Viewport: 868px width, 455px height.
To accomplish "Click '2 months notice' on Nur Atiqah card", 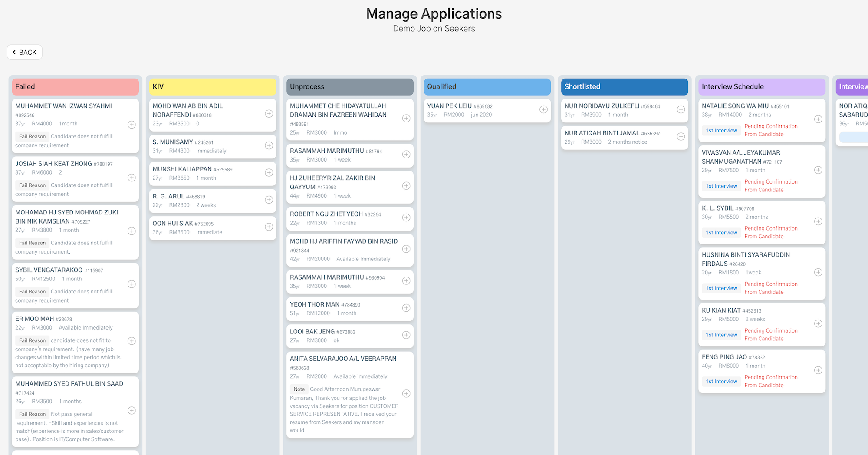I will pos(628,142).
